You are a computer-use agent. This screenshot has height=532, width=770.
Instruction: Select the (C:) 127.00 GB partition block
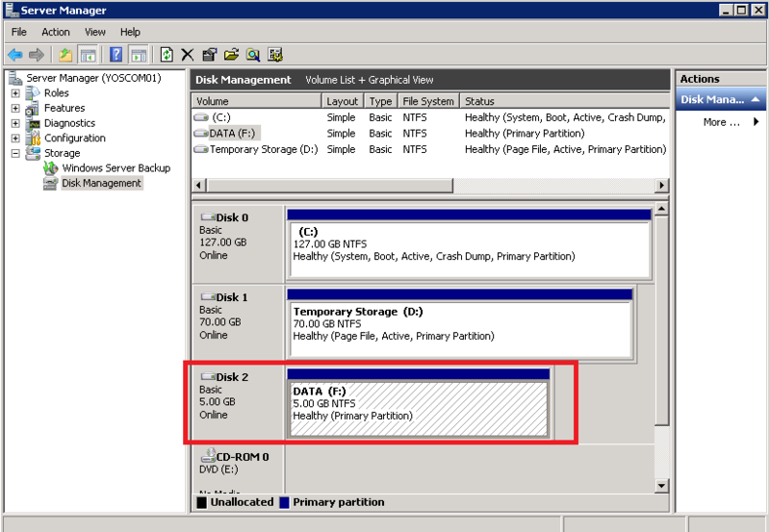click(x=469, y=244)
